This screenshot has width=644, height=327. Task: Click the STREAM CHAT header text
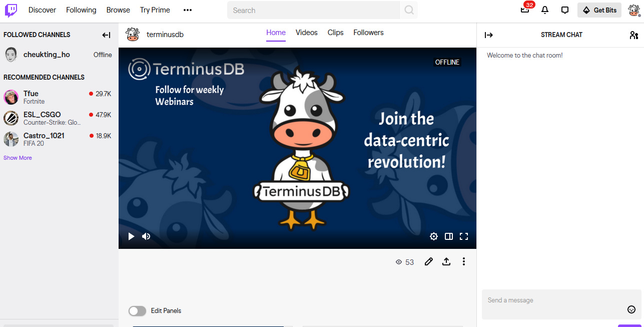[561, 35]
